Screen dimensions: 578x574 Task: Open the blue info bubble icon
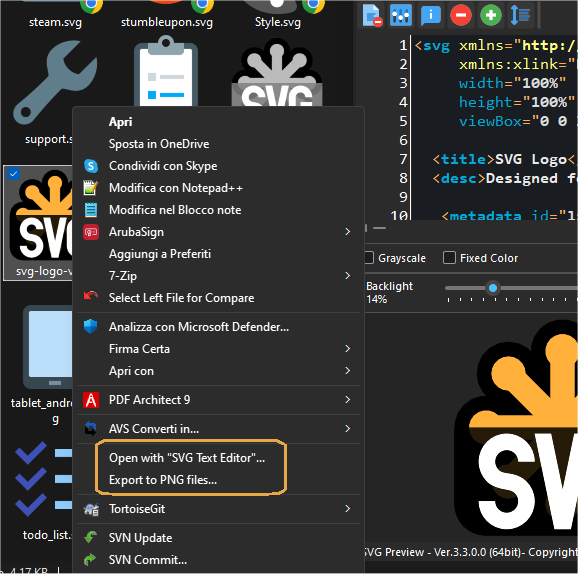[x=431, y=15]
